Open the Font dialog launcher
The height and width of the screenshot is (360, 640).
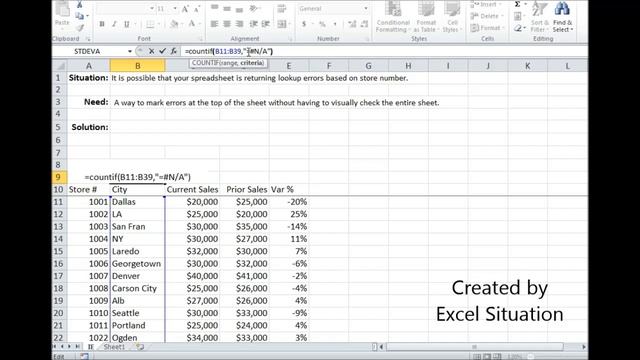pos(201,39)
